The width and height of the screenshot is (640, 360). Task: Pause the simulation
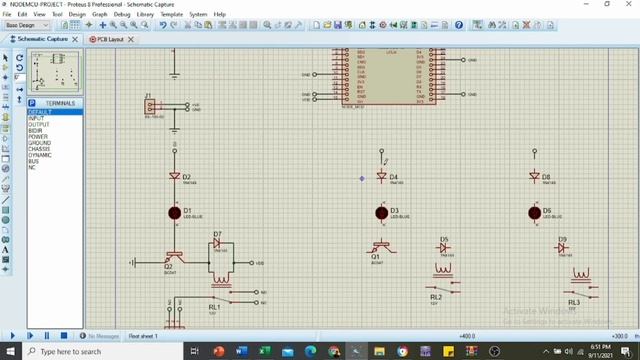[47, 336]
